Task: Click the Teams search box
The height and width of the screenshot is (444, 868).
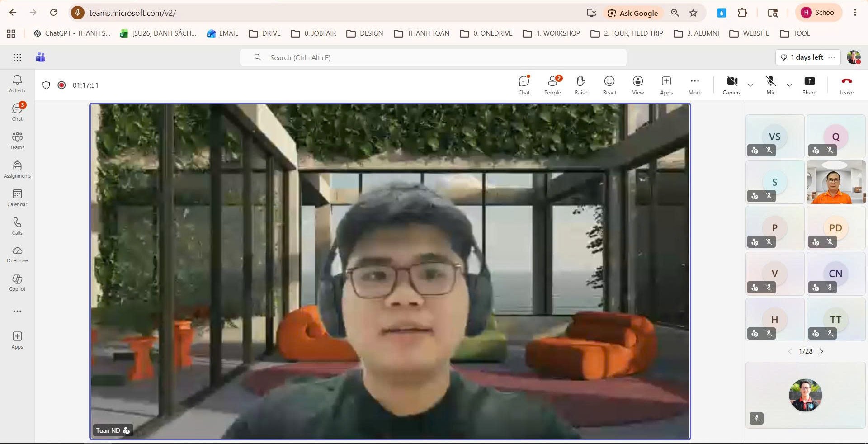Action: (433, 57)
